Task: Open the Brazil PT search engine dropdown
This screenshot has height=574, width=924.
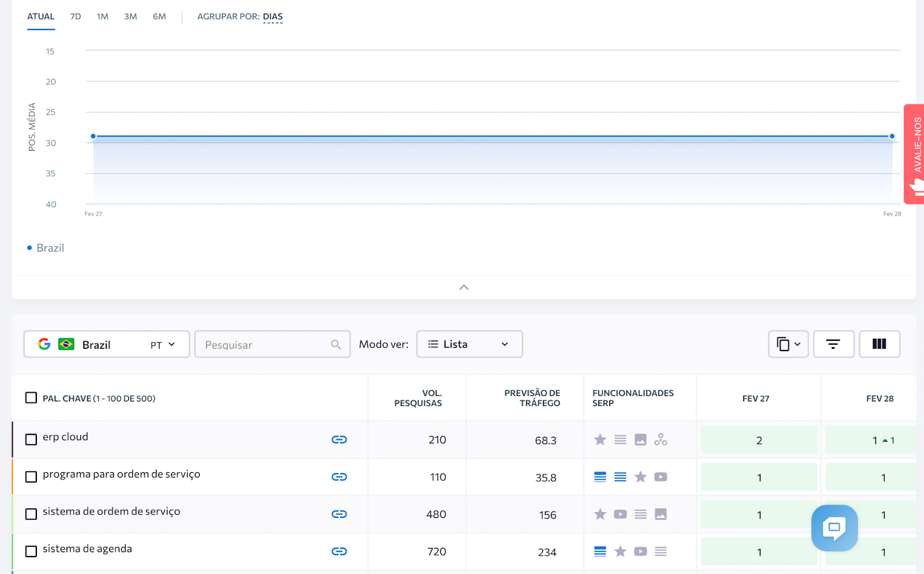Action: click(x=107, y=345)
